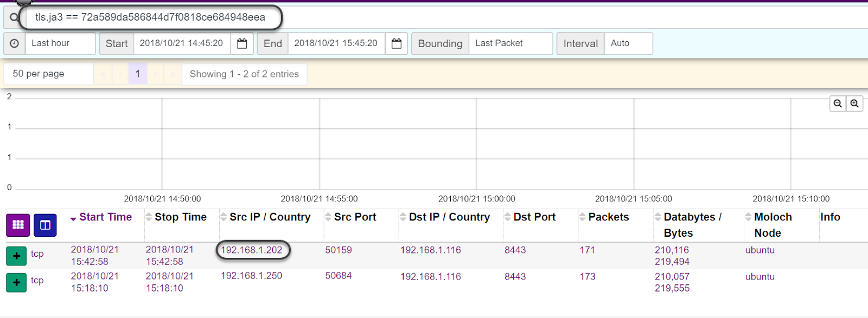This screenshot has height=318, width=868.
Task: Open the Start time calendar picker
Action: pyautogui.click(x=242, y=43)
